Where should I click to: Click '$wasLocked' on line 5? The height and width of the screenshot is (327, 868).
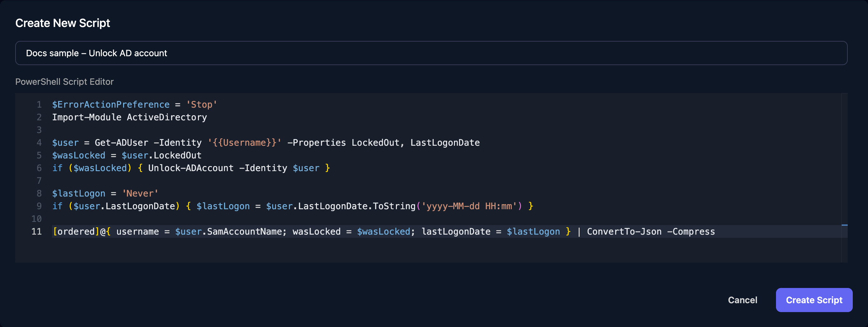78,156
